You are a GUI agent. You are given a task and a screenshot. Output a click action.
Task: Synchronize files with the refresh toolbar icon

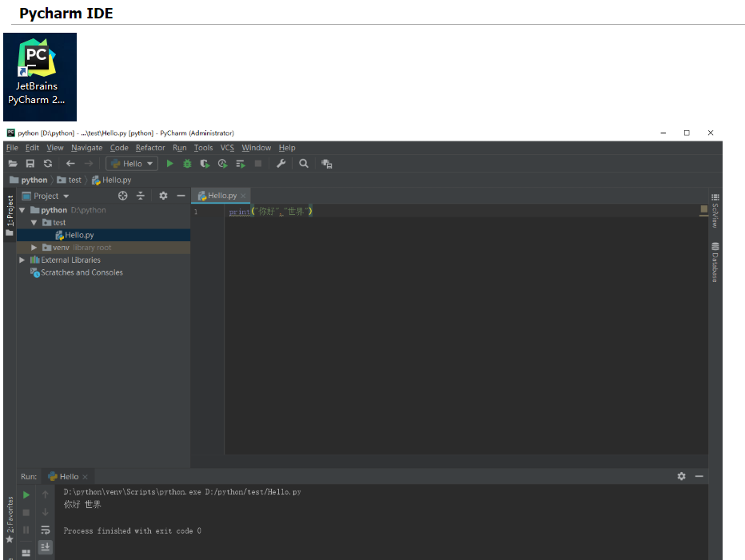(x=48, y=164)
